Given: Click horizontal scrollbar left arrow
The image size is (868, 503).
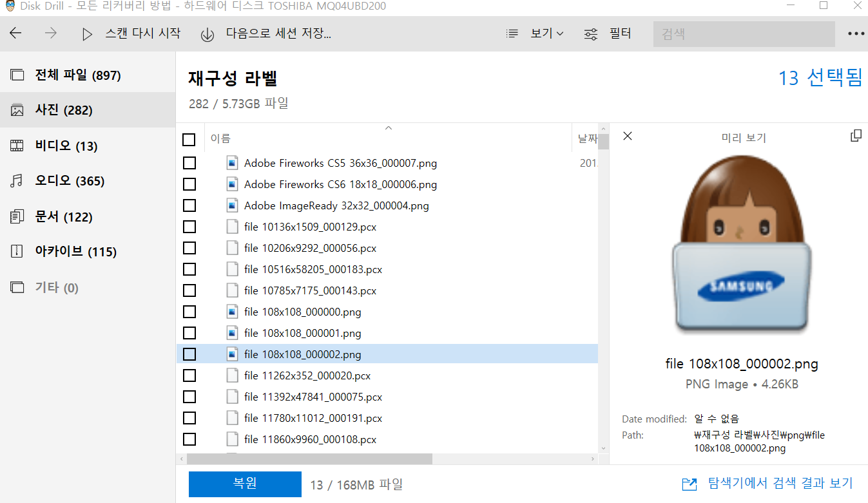Looking at the screenshot, I should 182,459.
